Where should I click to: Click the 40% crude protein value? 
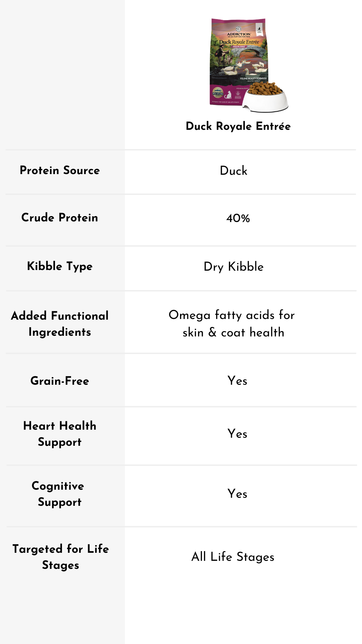(238, 218)
